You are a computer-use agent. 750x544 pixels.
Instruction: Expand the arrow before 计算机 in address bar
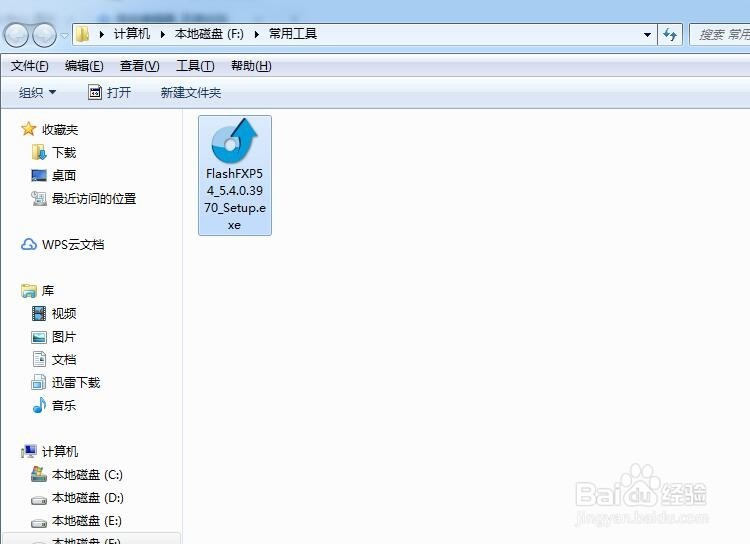tap(101, 34)
